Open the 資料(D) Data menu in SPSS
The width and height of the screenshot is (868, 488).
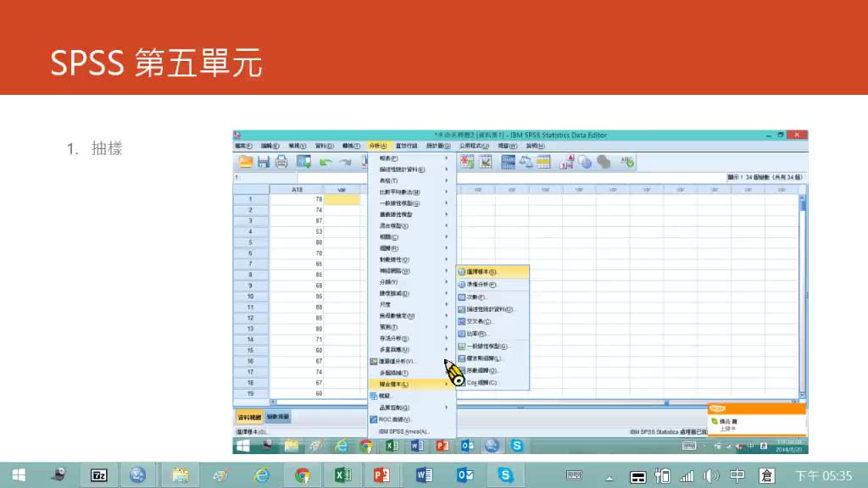[325, 146]
